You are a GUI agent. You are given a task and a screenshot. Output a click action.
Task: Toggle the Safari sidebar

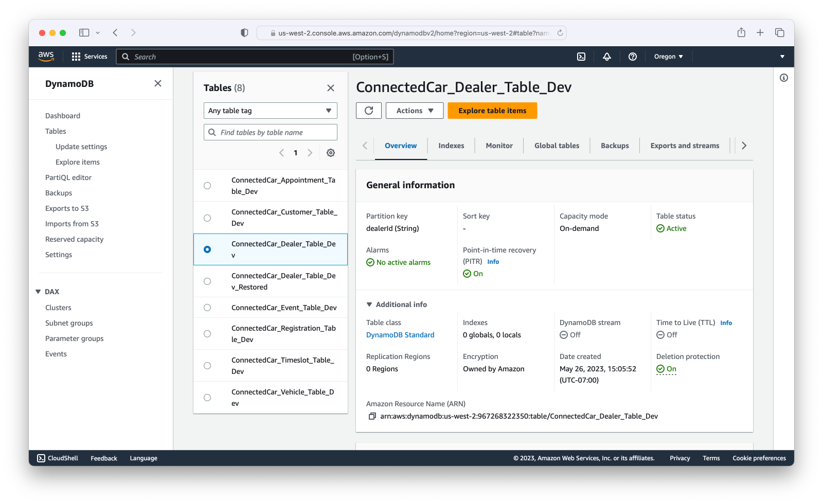tap(84, 32)
